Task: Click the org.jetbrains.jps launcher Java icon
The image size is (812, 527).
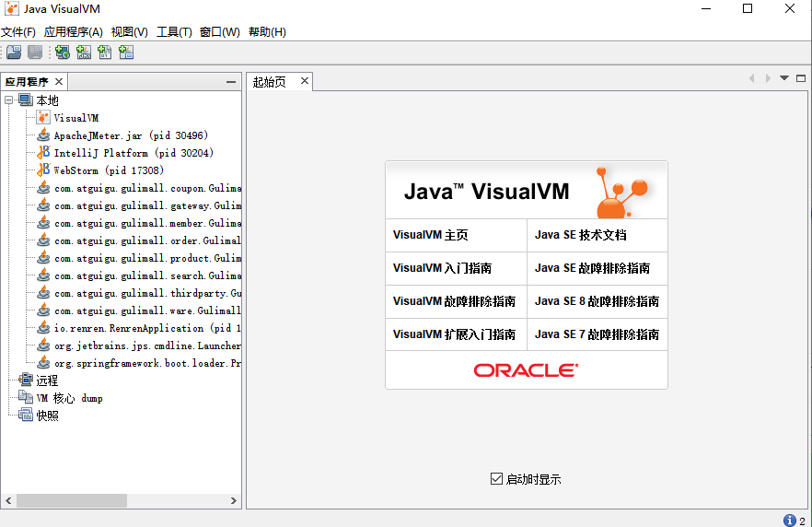Action: tap(43, 345)
